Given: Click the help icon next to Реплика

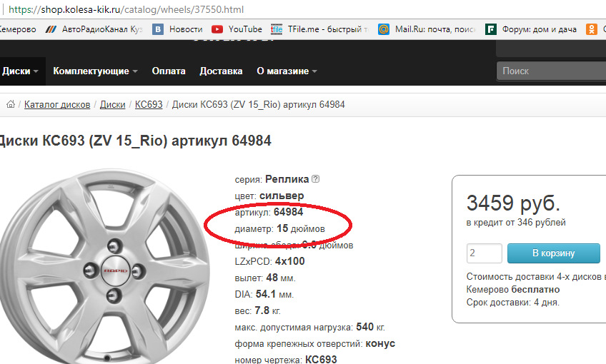Looking at the screenshot, I should pyautogui.click(x=316, y=179).
